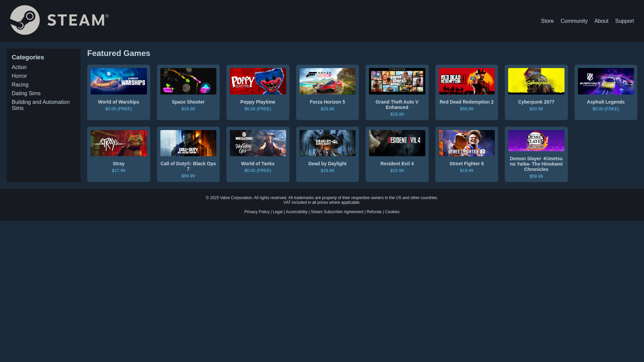This screenshot has height=362, width=644.
Task: Click the Stray title text
Action: [x=118, y=164]
